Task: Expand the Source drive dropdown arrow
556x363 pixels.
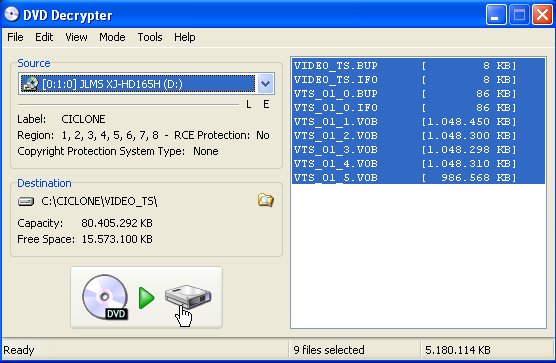Action: (x=265, y=84)
